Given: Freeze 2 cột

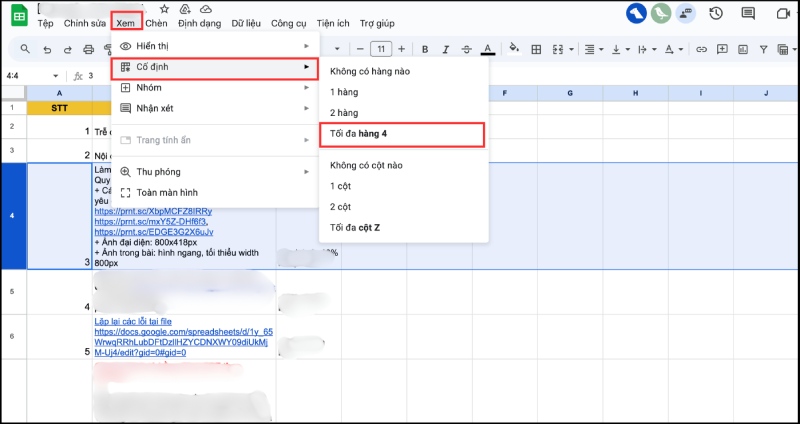Looking at the screenshot, I should coord(404,207).
